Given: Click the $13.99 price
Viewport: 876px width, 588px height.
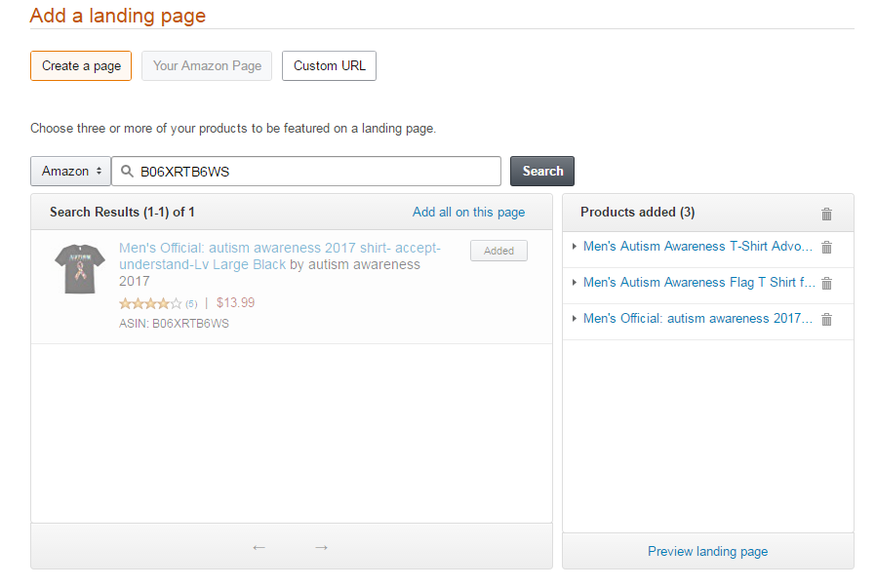Looking at the screenshot, I should [235, 302].
